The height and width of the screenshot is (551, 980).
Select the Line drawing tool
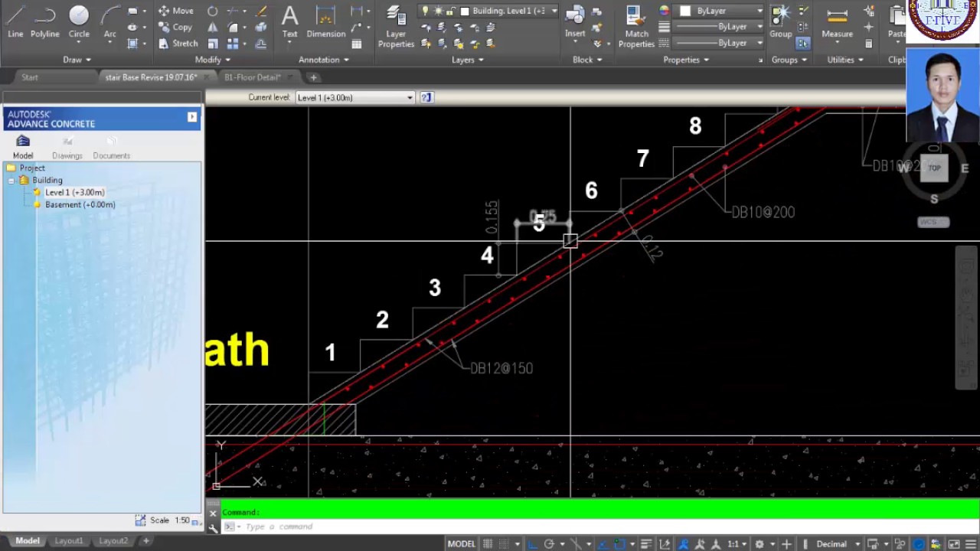pyautogui.click(x=15, y=21)
